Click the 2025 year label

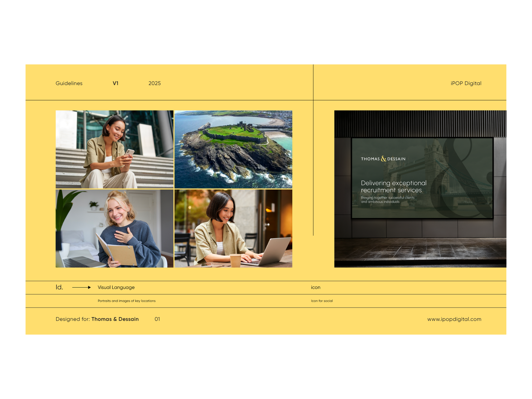pyautogui.click(x=155, y=83)
